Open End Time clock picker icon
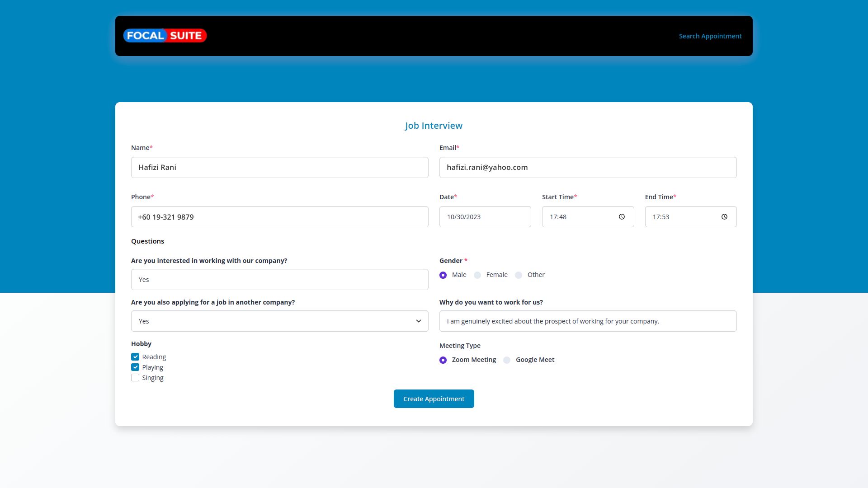868x488 pixels. pos(724,217)
